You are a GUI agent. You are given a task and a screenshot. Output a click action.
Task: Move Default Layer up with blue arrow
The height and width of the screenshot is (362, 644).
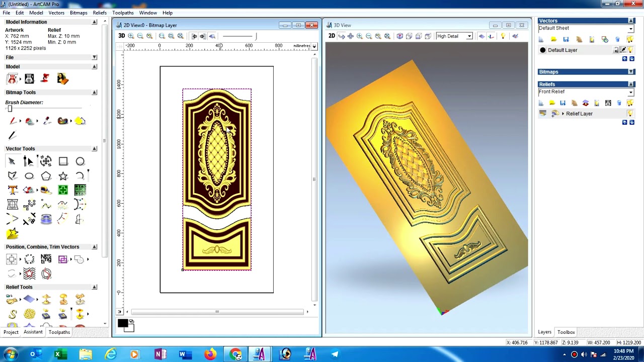point(624,59)
